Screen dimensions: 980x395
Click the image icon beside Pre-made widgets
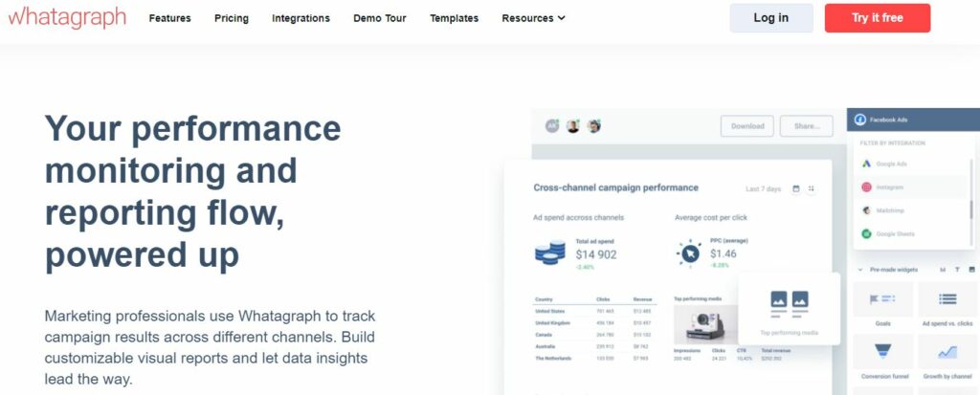click(x=971, y=270)
